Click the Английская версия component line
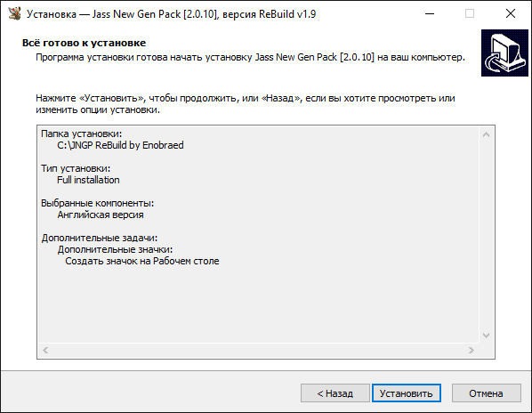This screenshot has width=532, height=413. pos(101,215)
